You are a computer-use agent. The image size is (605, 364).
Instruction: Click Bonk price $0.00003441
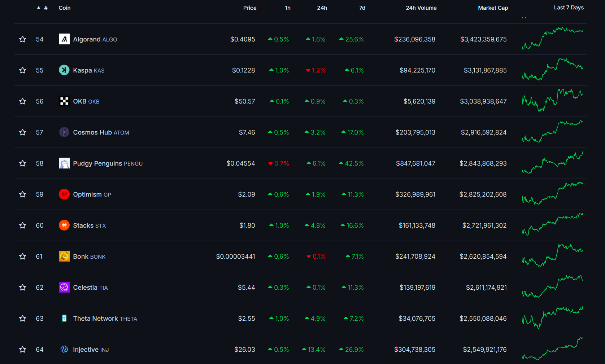click(235, 256)
